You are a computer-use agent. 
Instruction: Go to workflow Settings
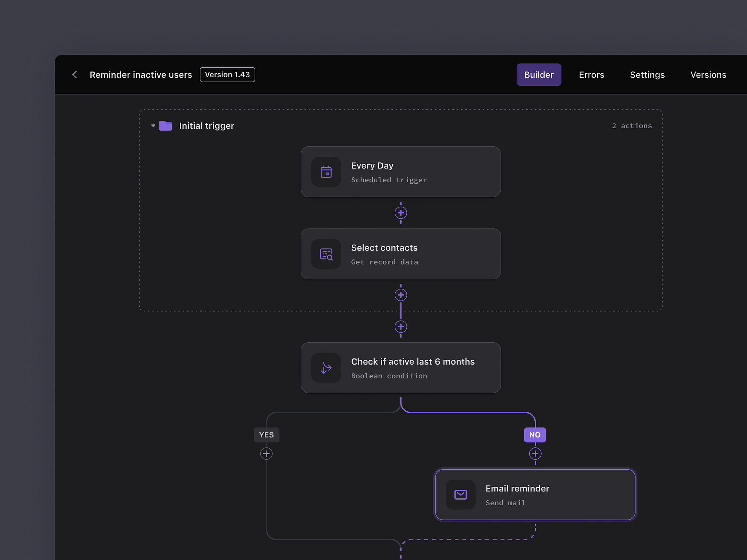point(647,74)
